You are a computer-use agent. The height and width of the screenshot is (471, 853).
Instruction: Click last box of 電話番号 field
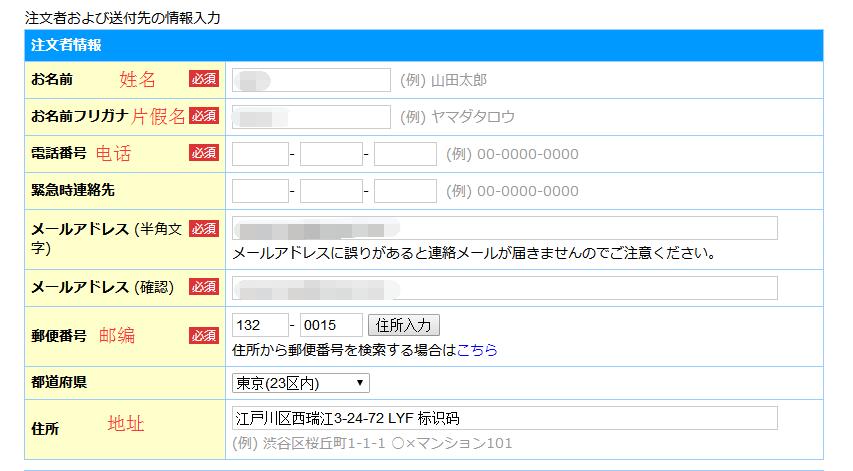click(x=405, y=154)
